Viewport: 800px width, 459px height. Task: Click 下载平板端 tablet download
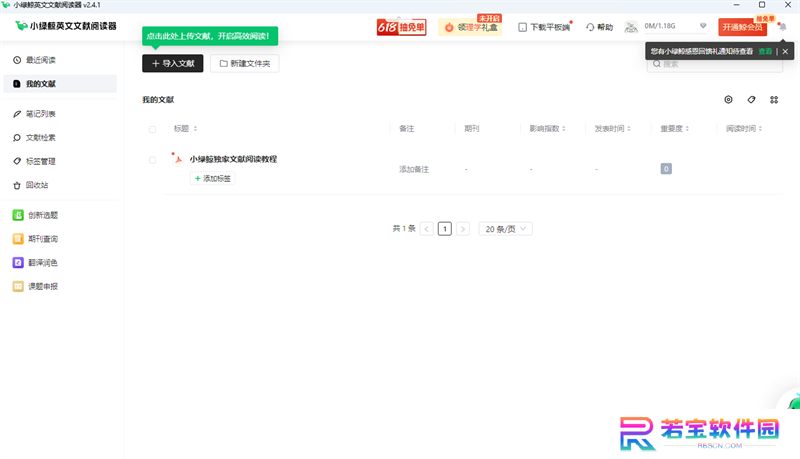[544, 27]
